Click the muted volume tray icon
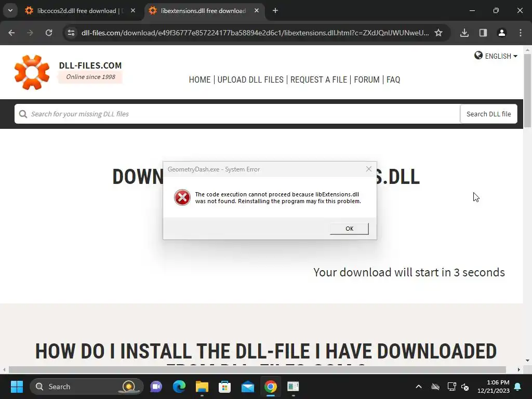Viewport: 532px width, 399px height. coord(465,387)
